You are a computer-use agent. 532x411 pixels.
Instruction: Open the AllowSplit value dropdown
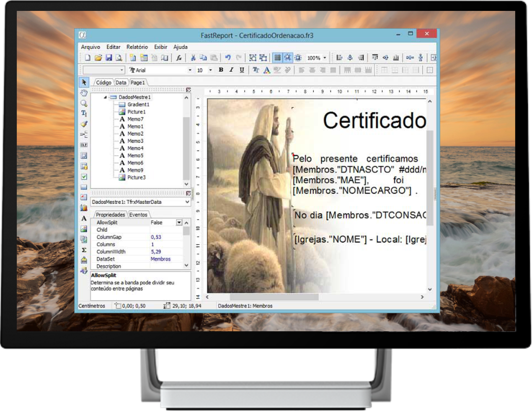pos(179,222)
